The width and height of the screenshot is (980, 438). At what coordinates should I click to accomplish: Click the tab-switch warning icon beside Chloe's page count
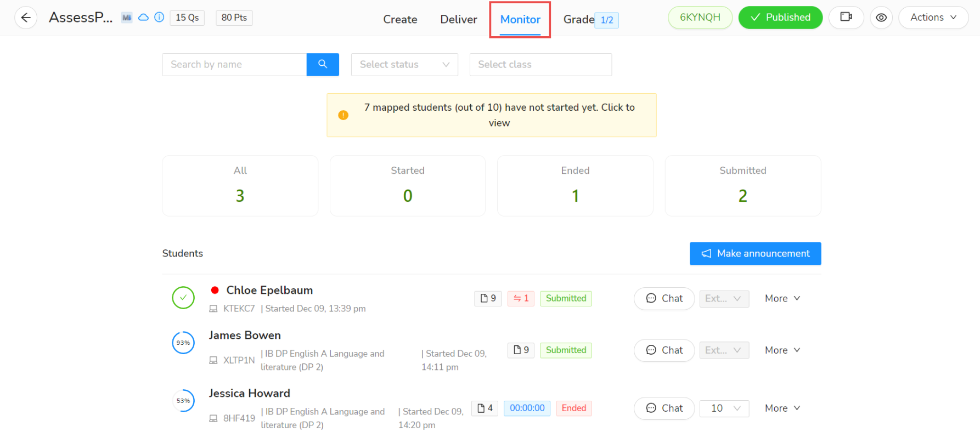tap(520, 298)
